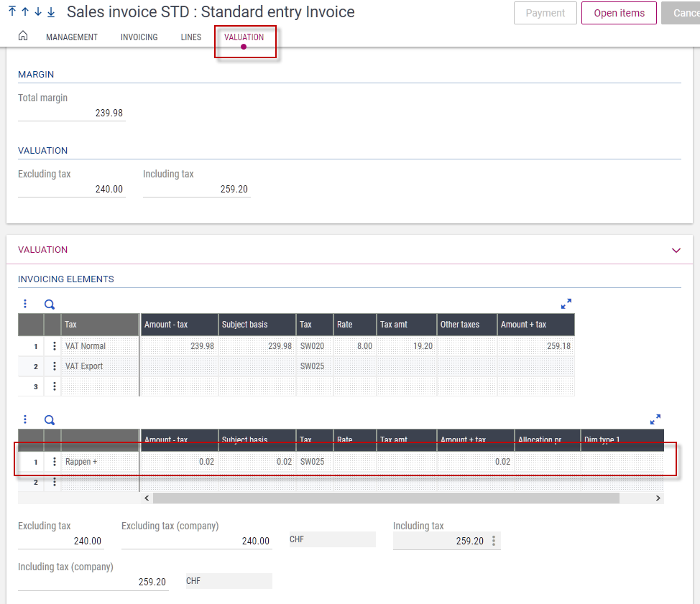The image size is (700, 604).
Task: Switch to the LINES tab
Action: click(x=190, y=37)
